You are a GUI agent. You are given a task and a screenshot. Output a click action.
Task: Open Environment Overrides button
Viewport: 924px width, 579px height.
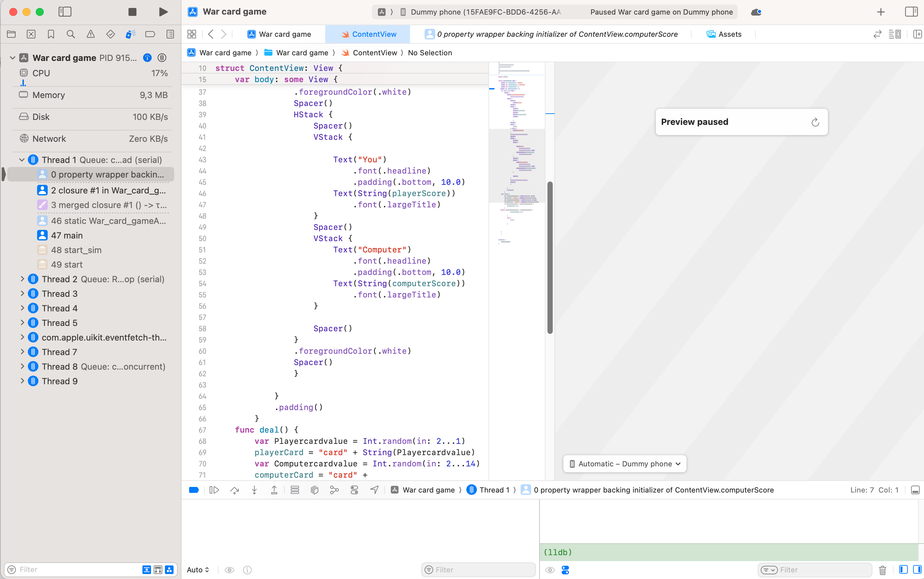[354, 490]
